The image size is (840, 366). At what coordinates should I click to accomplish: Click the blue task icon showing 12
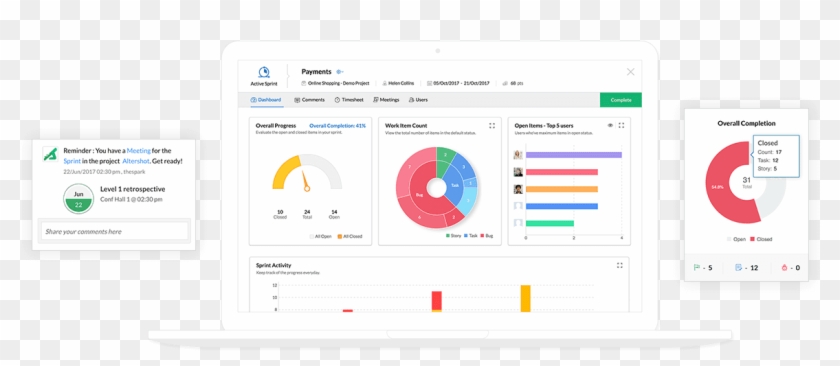click(x=739, y=267)
